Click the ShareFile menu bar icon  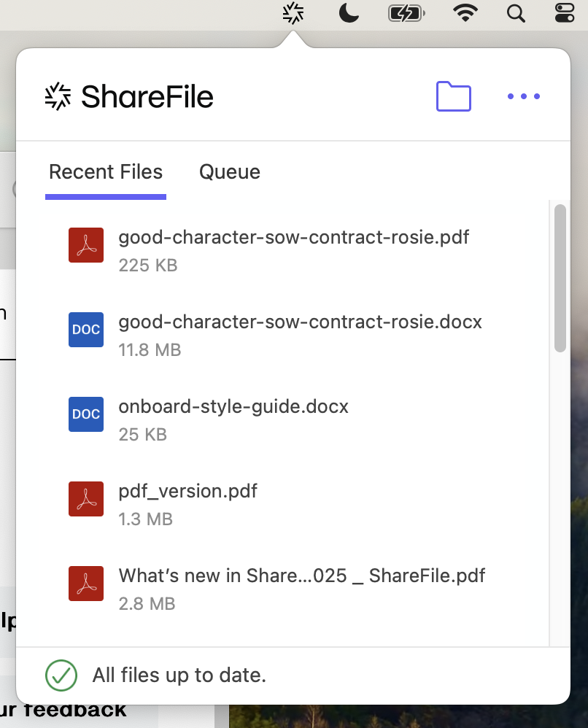pos(293,13)
